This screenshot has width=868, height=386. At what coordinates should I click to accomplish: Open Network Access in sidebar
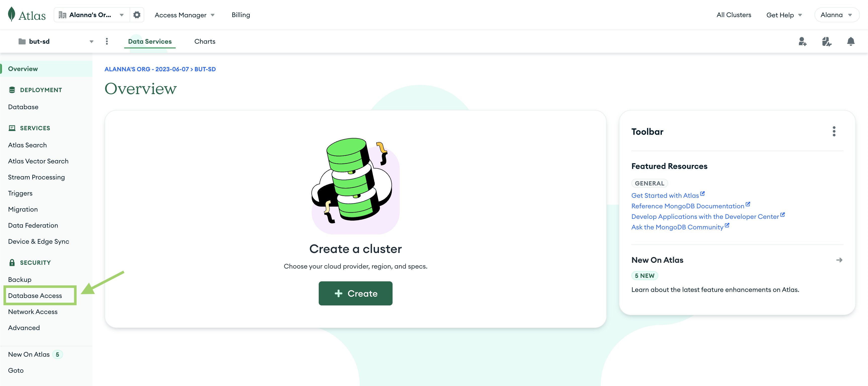coord(33,312)
